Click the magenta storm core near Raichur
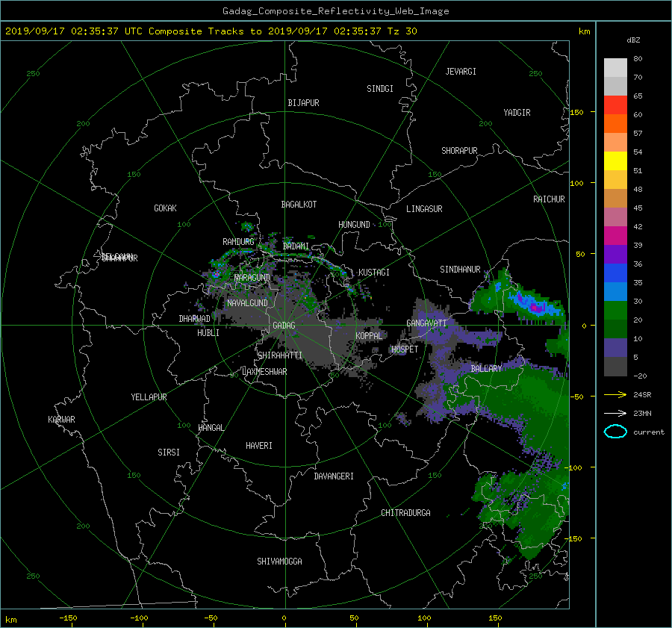 coord(535,307)
